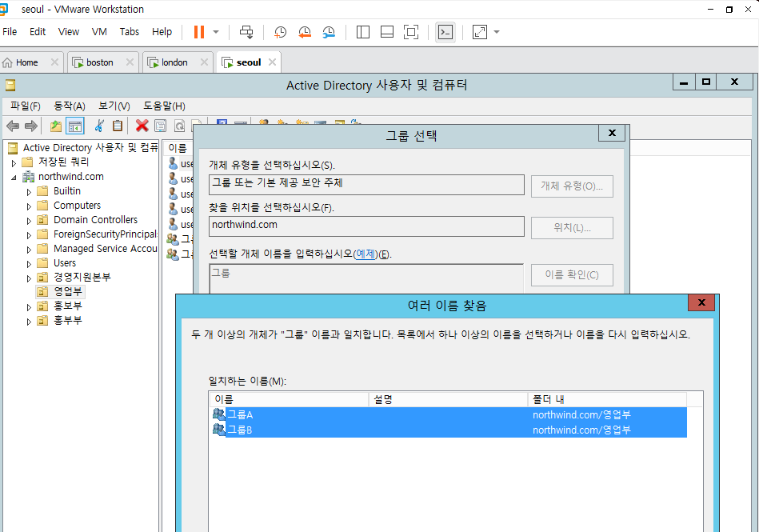Open the 예제 examples link
The height and width of the screenshot is (532, 759).
[x=365, y=254]
